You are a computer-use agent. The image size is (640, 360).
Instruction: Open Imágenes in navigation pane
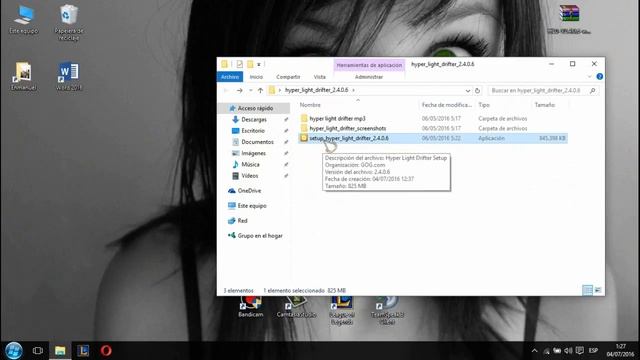tap(253, 153)
